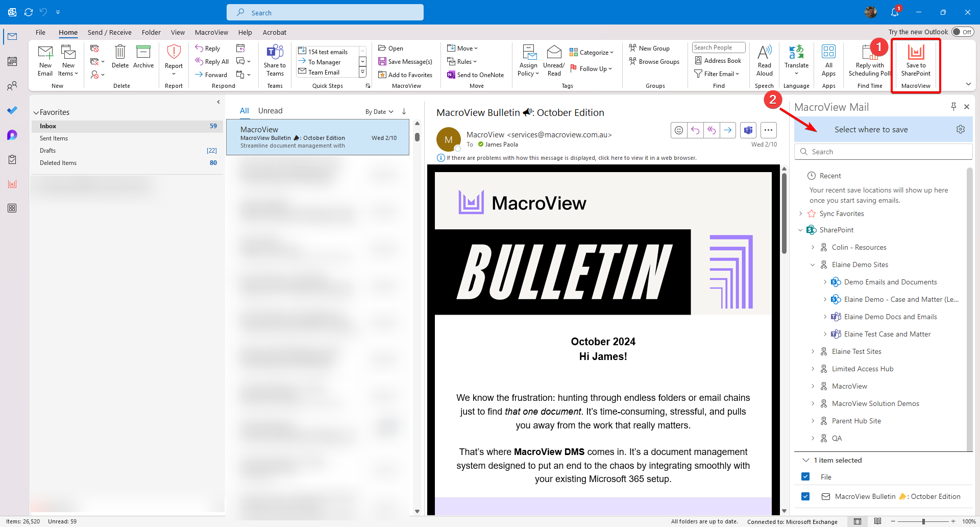Click view in web browser info link

pyautogui.click(x=572, y=158)
